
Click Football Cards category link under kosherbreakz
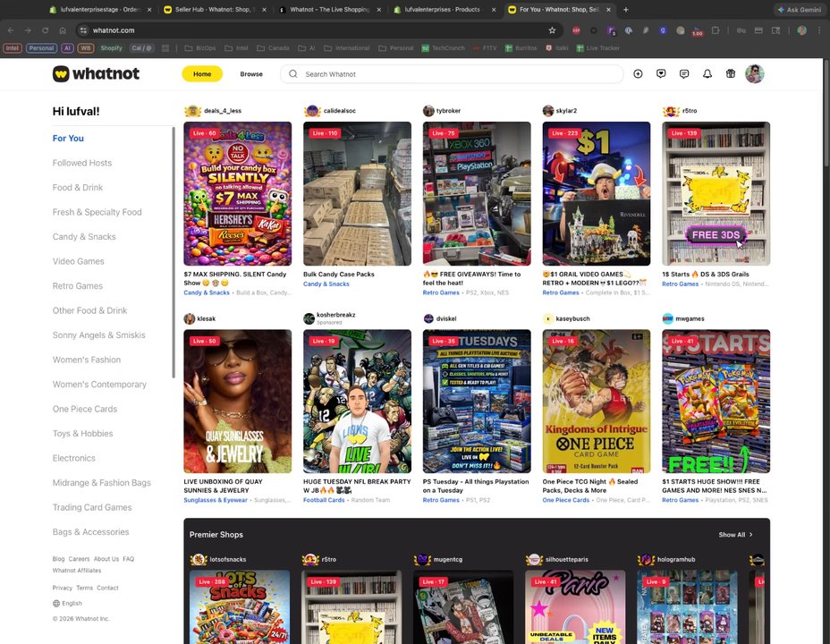[324, 500]
